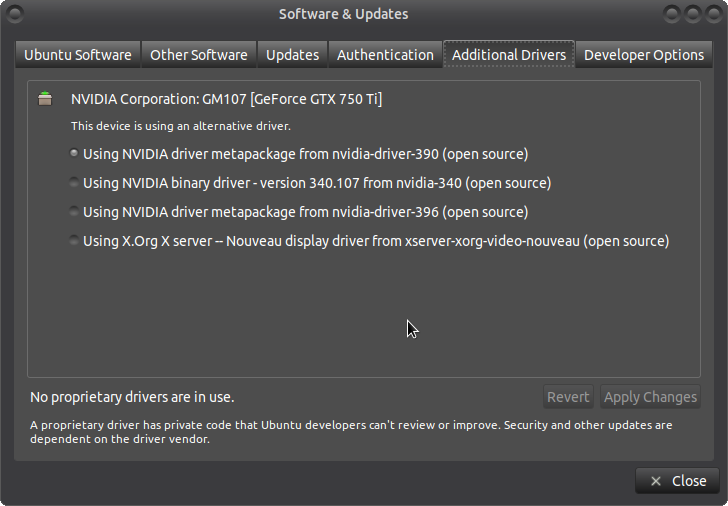Click the Software & Updates title bar text

pyautogui.click(x=344, y=14)
